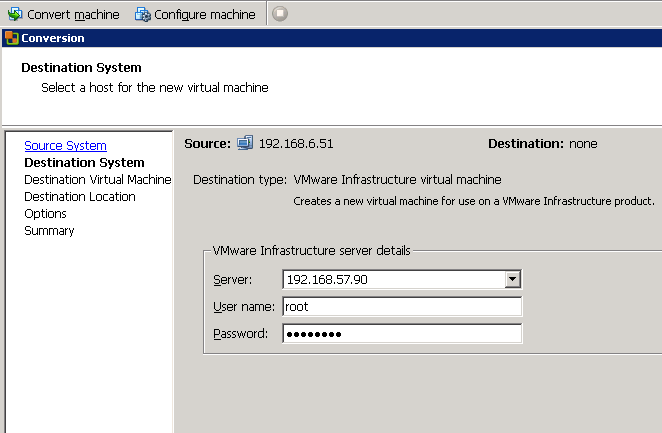Click the round stop button in toolbar

(x=279, y=14)
